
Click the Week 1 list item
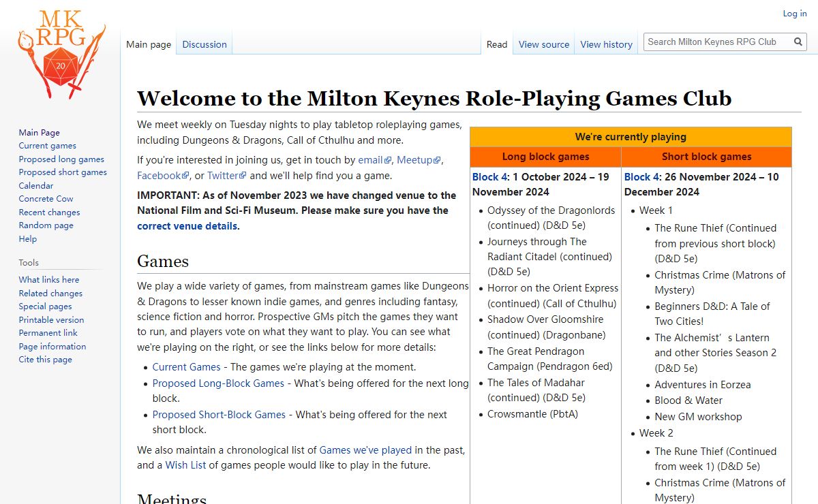(x=656, y=210)
